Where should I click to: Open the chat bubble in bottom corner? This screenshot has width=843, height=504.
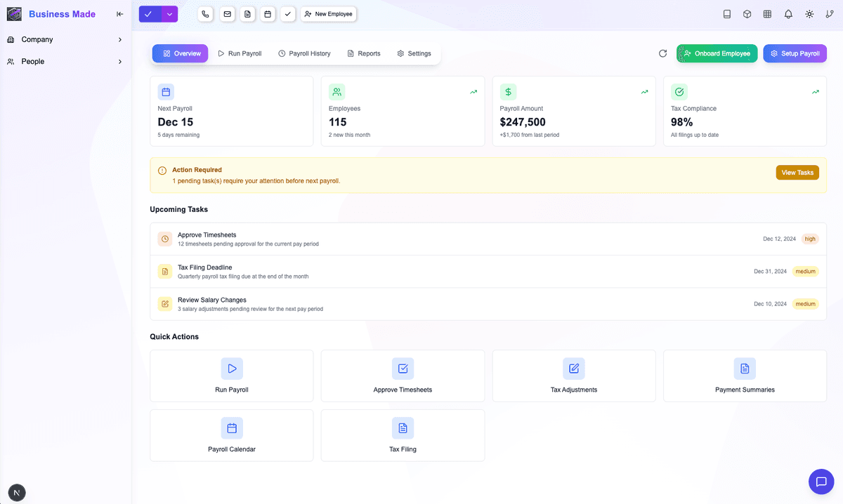(820, 482)
